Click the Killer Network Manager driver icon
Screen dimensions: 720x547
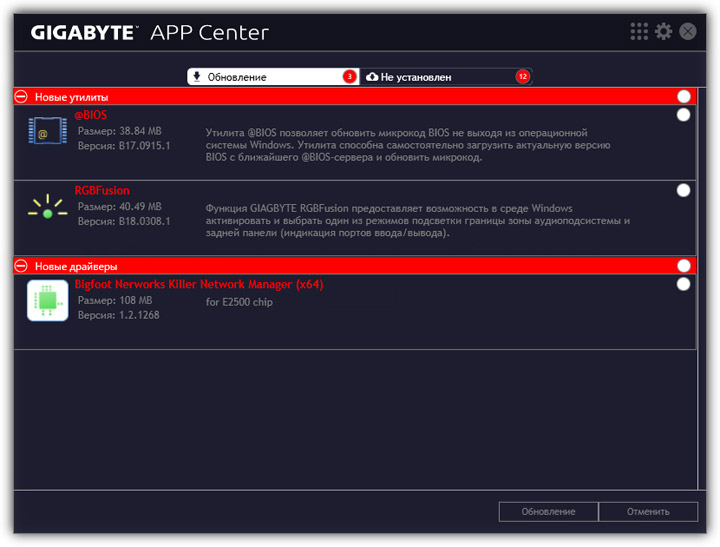pos(47,300)
